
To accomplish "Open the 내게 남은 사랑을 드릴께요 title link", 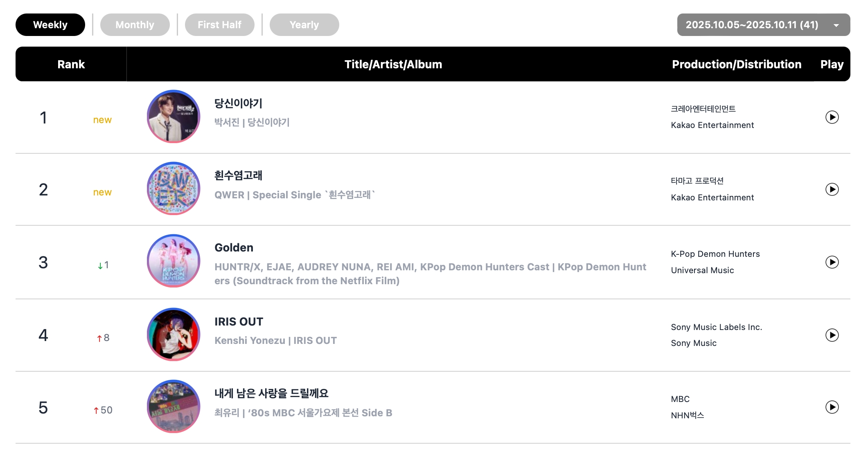I will (271, 393).
